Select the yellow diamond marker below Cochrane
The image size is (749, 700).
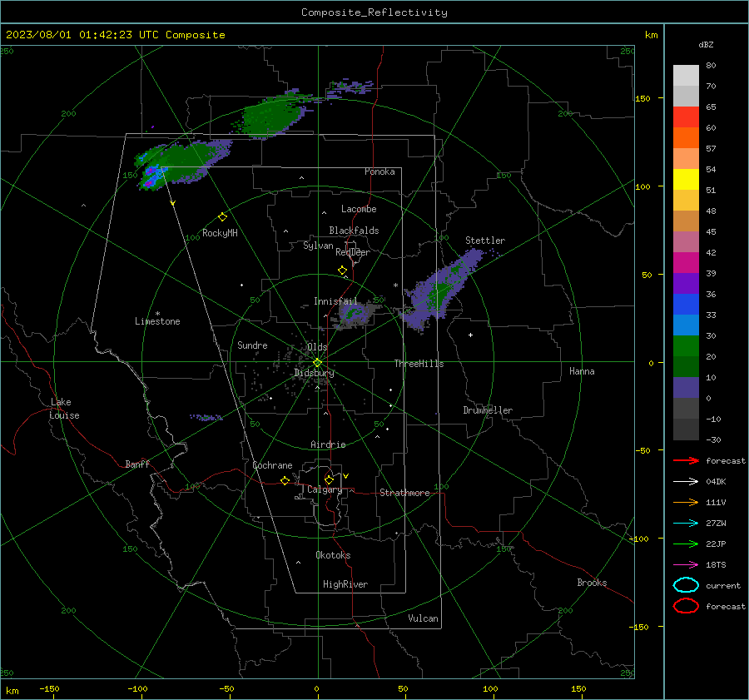point(285,480)
